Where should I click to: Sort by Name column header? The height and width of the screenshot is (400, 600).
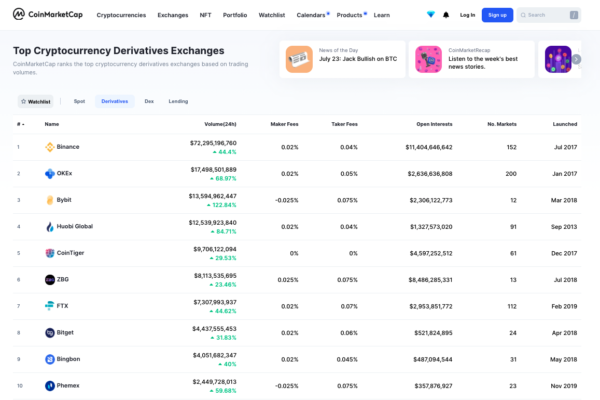pos(52,124)
